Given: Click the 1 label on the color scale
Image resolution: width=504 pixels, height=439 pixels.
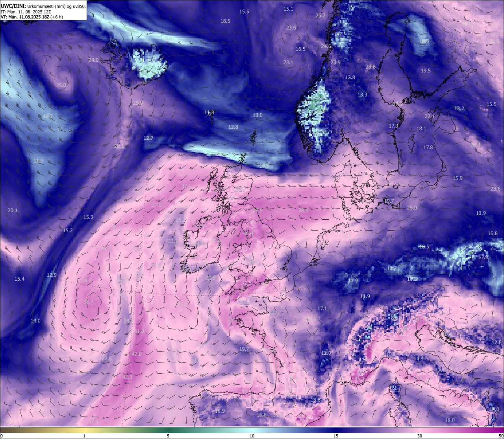Looking at the screenshot, I should (x=84, y=436).
